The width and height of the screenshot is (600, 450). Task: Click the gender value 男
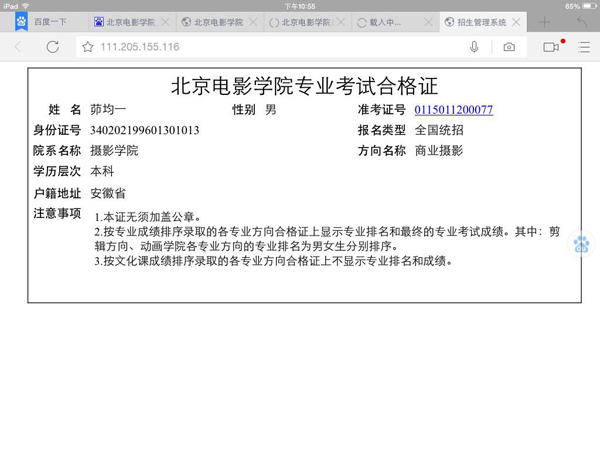click(x=271, y=110)
